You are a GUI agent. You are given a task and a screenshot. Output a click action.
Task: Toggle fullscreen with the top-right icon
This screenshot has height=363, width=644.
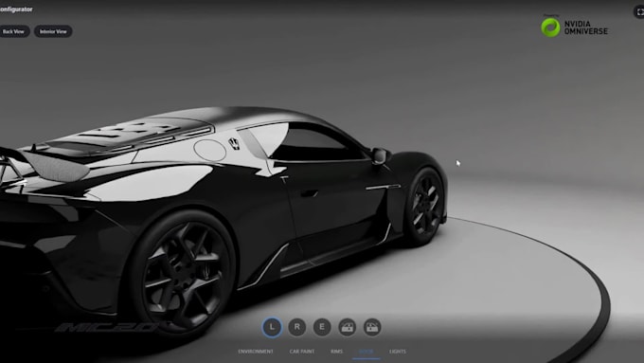coord(639,12)
